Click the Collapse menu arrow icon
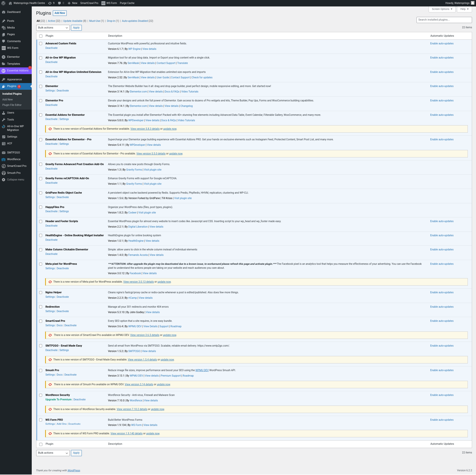Image resolution: width=476 pixels, height=475 pixels. pyautogui.click(x=3, y=180)
